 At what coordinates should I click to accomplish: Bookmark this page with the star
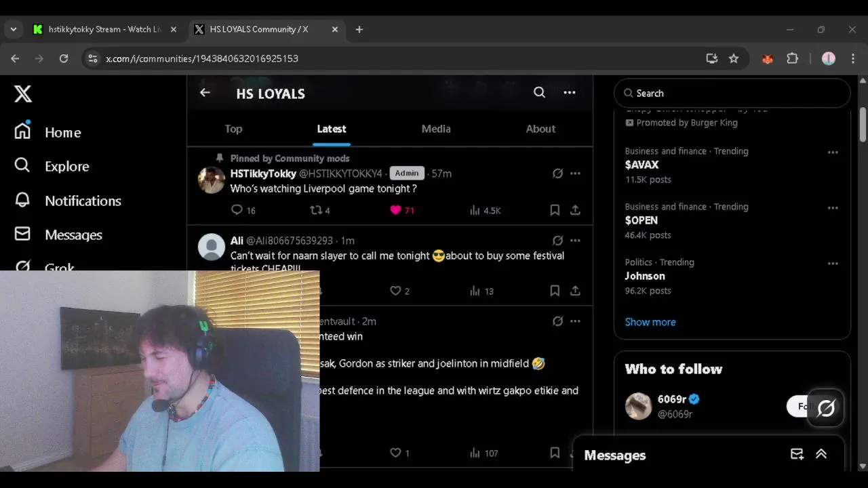(x=734, y=58)
